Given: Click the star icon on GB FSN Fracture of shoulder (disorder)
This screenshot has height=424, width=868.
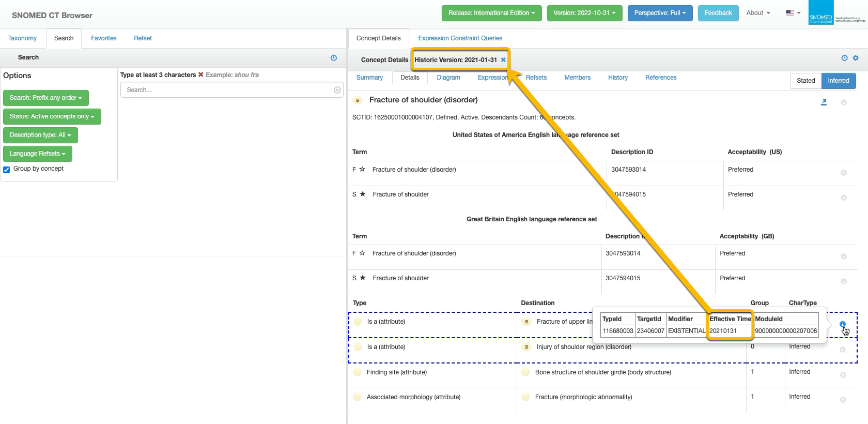Looking at the screenshot, I should pos(362,253).
